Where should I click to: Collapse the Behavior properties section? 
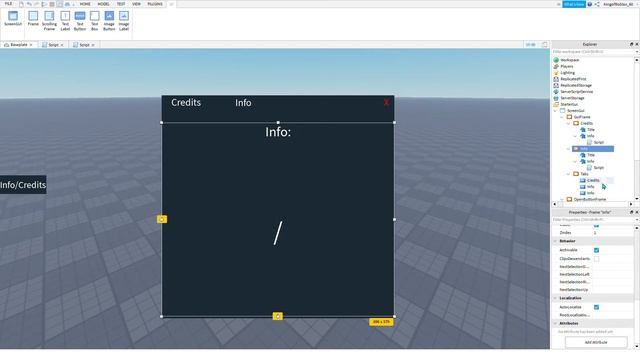(555, 241)
